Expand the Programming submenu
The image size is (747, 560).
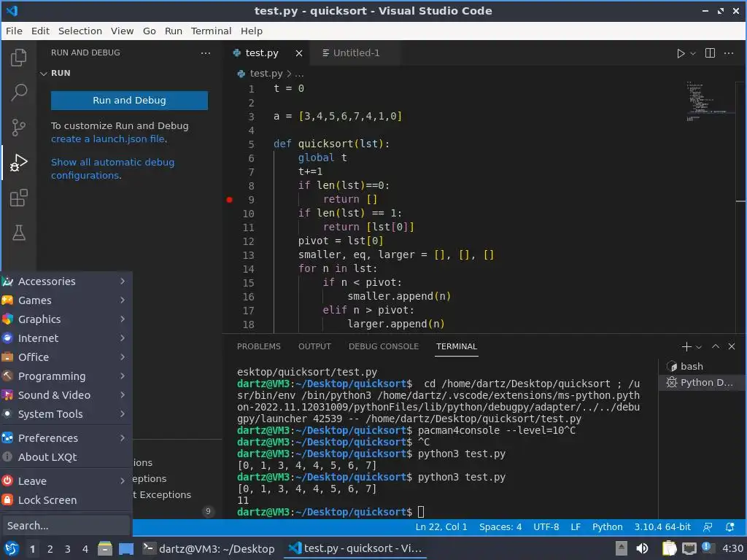click(66, 376)
